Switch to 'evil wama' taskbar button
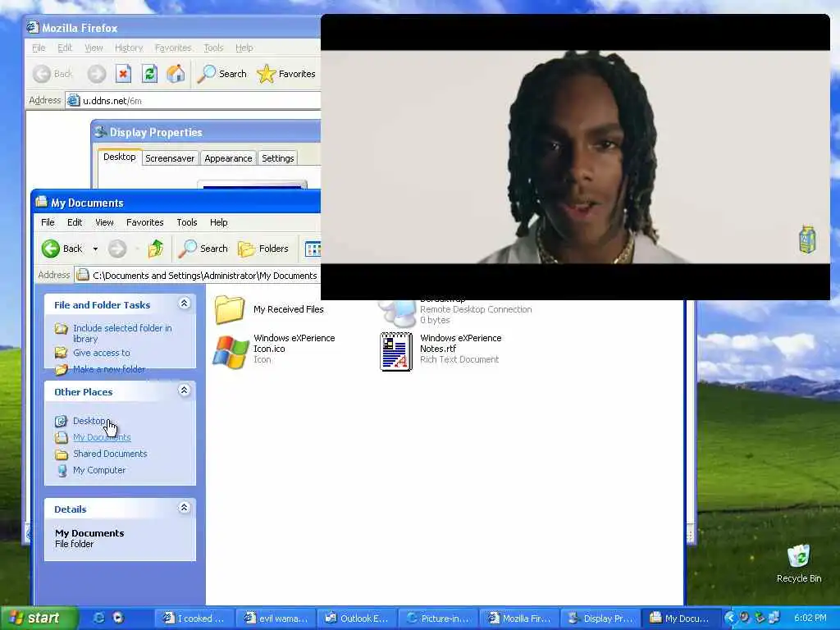 click(x=276, y=619)
